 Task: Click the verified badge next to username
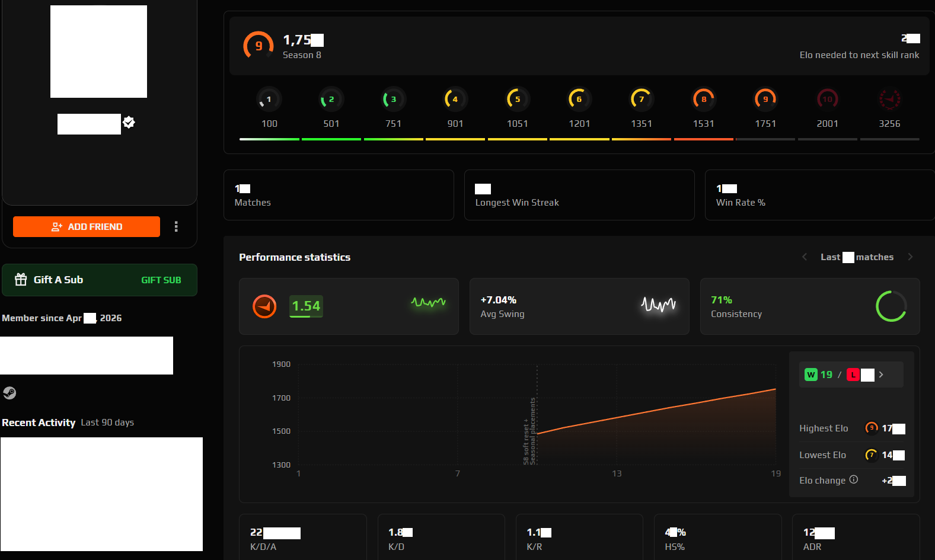point(129,123)
